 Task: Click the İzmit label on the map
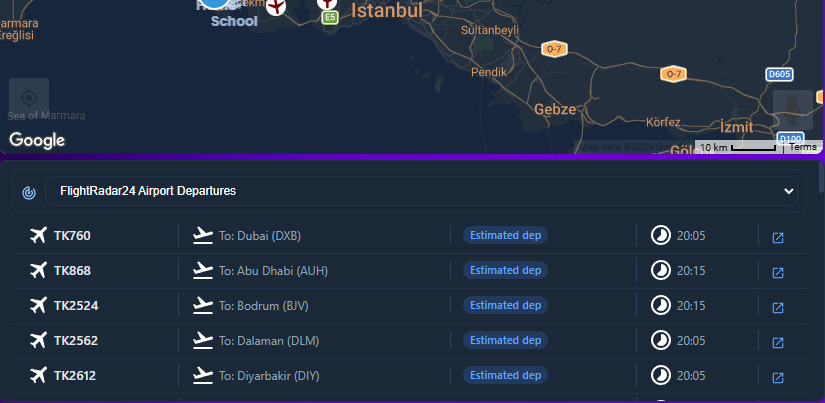point(736,127)
